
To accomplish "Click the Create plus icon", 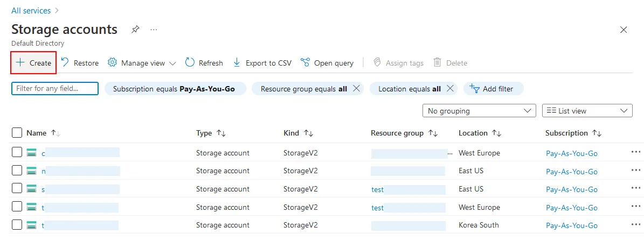I will tap(20, 62).
